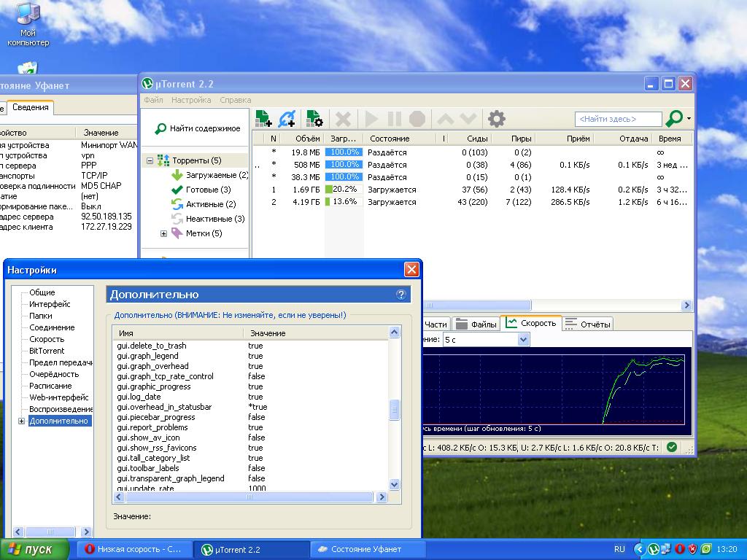
Task: Click the Create New Torrent toolbar icon
Action: [x=314, y=119]
